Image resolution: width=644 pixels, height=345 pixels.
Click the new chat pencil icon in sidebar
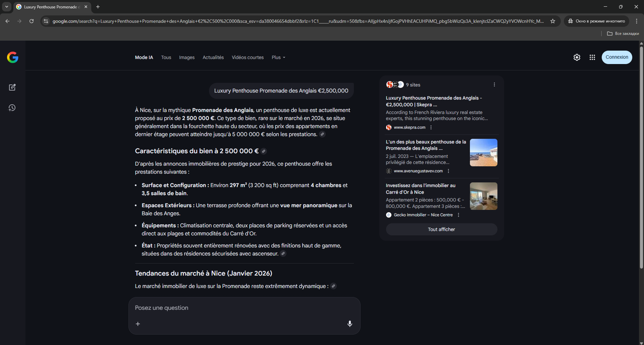12,87
